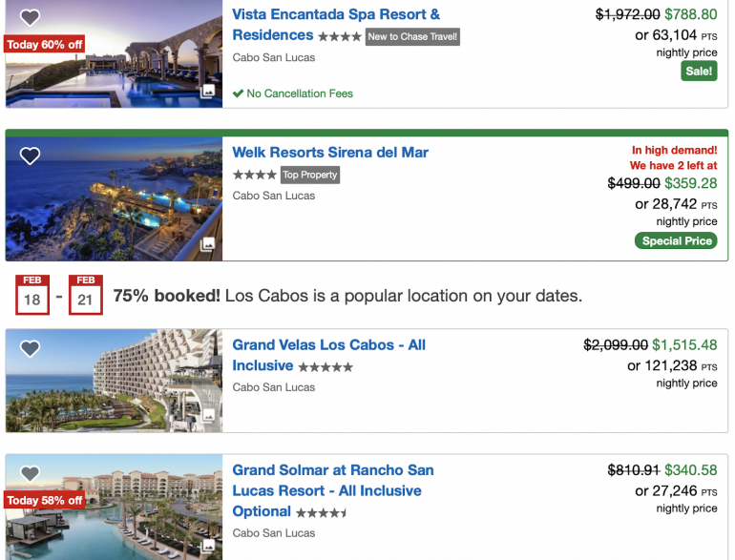Save Grand Solmar at Rancho San Lucas heart

pos(30,473)
